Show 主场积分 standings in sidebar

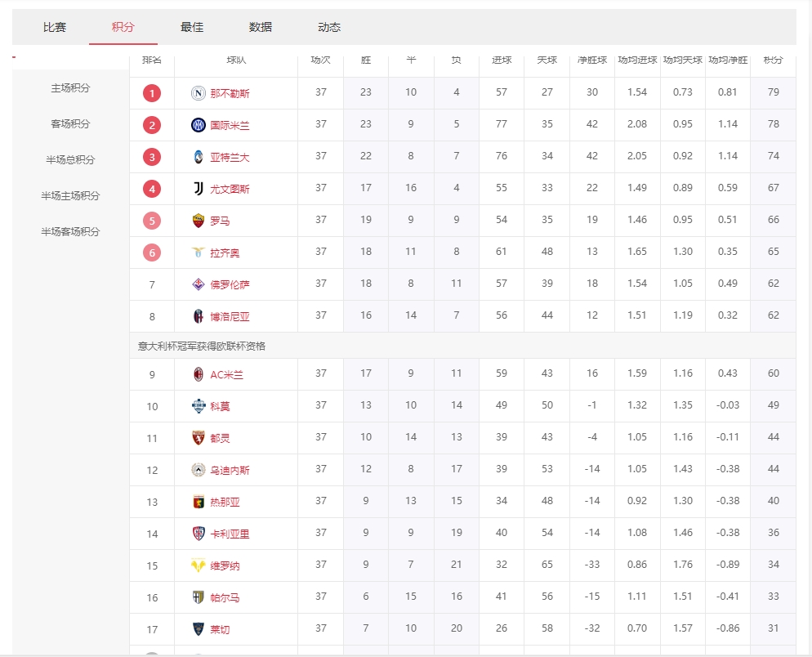70,88
